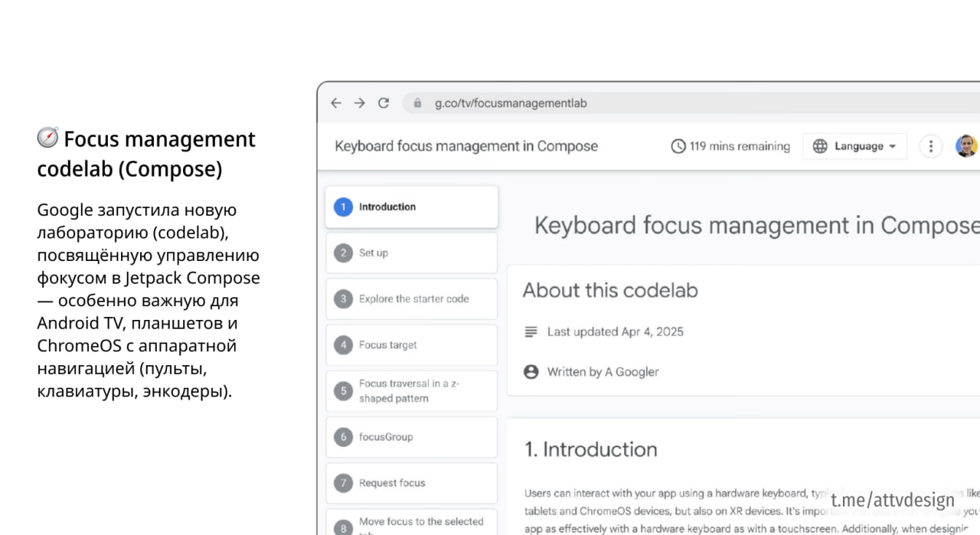Open step 5 Focus traversal in a z-shaped pattern
Viewport: 980px width, 535px height.
[x=412, y=391]
